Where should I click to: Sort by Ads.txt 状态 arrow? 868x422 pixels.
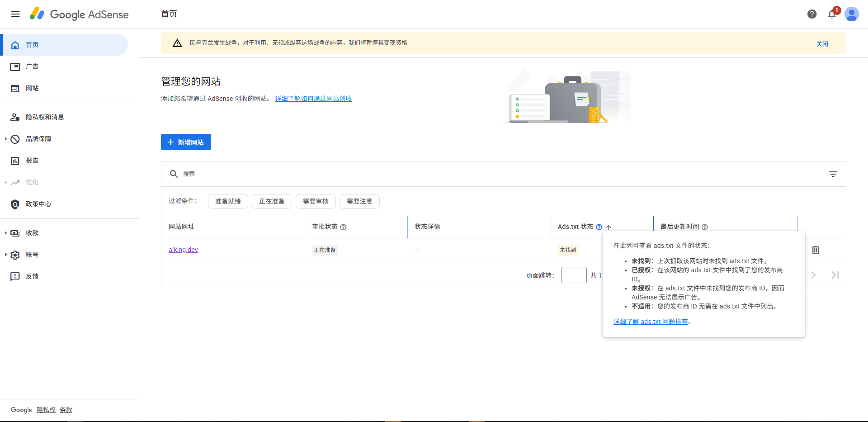tap(609, 227)
